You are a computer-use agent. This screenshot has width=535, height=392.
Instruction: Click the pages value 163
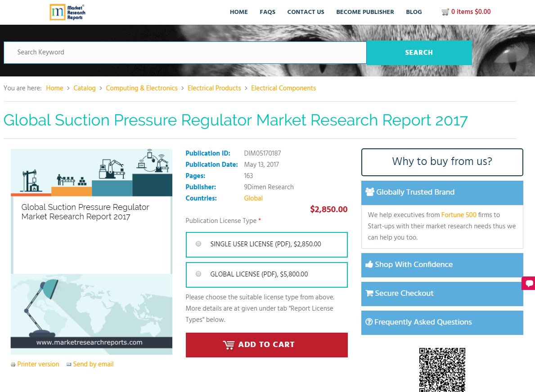[x=248, y=176]
